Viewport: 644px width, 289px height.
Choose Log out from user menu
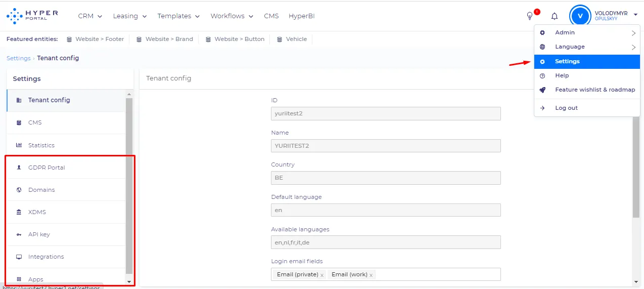[587, 108]
